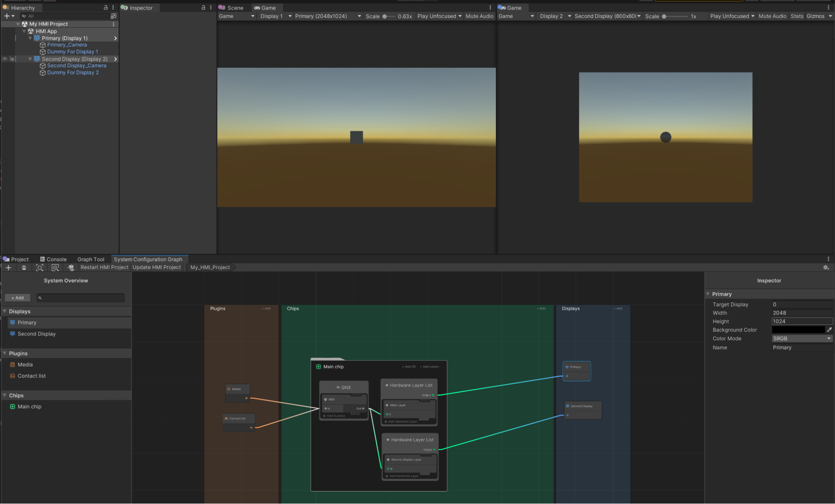
Task: Open Hierarchy create plus dropdown
Action: pyautogui.click(x=9, y=16)
